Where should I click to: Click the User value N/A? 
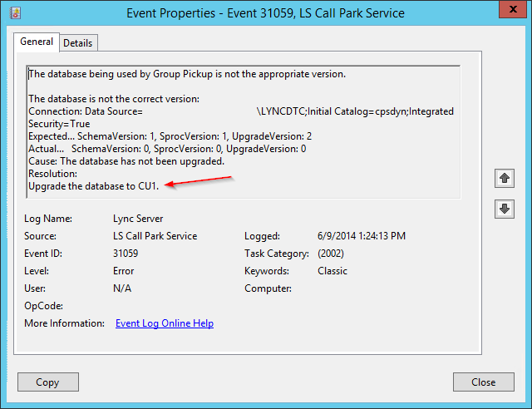pos(122,288)
